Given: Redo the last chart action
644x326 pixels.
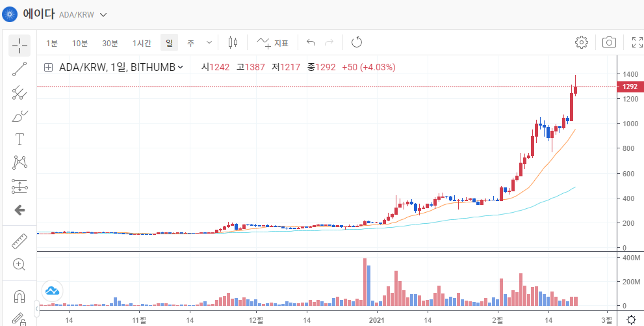Looking at the screenshot, I should pyautogui.click(x=329, y=42).
